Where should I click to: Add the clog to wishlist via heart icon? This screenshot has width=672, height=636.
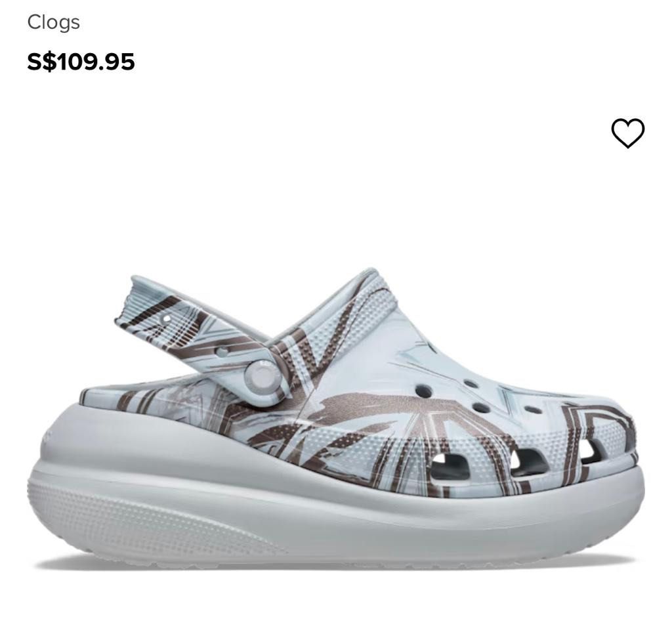click(x=627, y=133)
